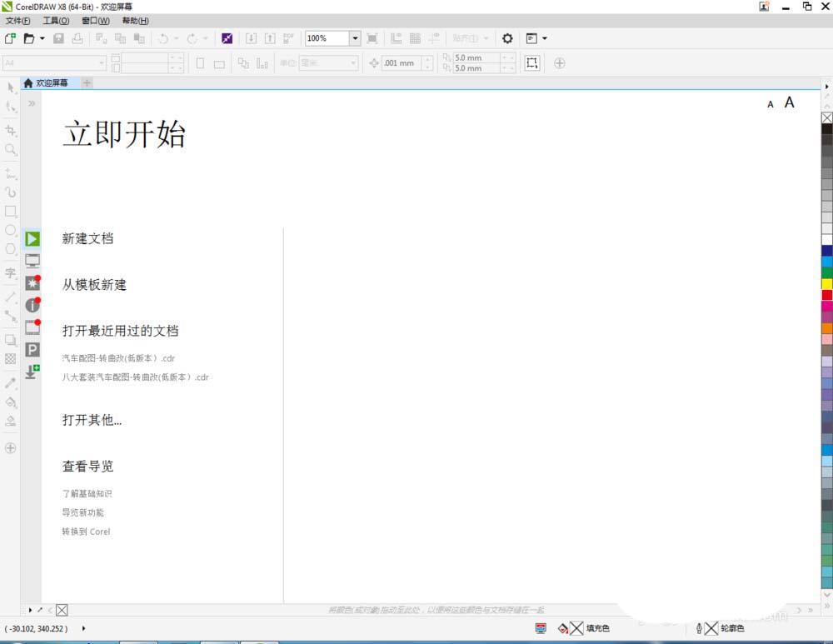Select the Interactive Fill tool
This screenshot has height=644, width=833.
[x=11, y=402]
